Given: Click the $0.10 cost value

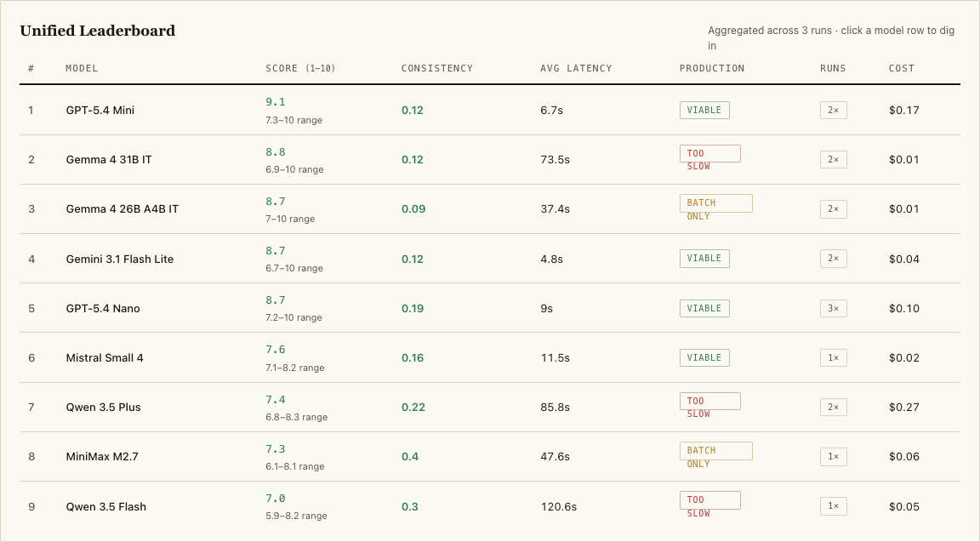Looking at the screenshot, I should coord(903,308).
